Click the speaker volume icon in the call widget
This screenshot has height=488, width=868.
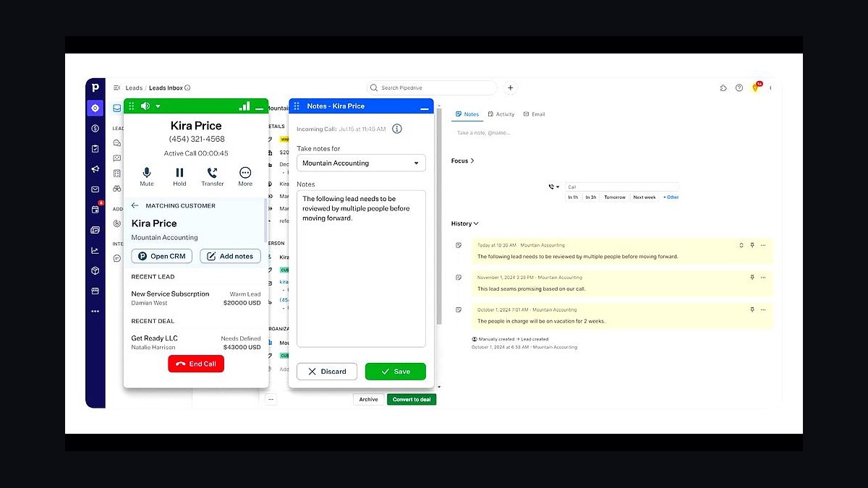click(145, 106)
